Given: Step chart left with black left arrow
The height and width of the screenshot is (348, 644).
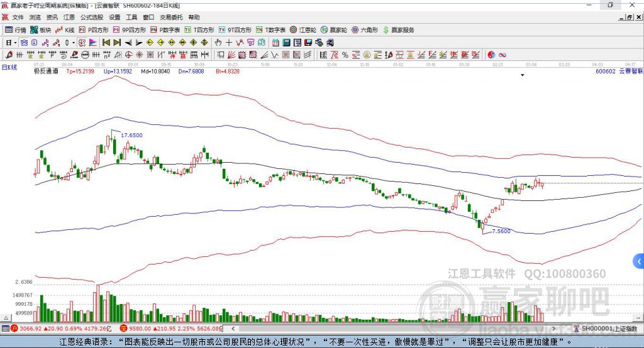Looking at the screenshot, I should point(128,43).
